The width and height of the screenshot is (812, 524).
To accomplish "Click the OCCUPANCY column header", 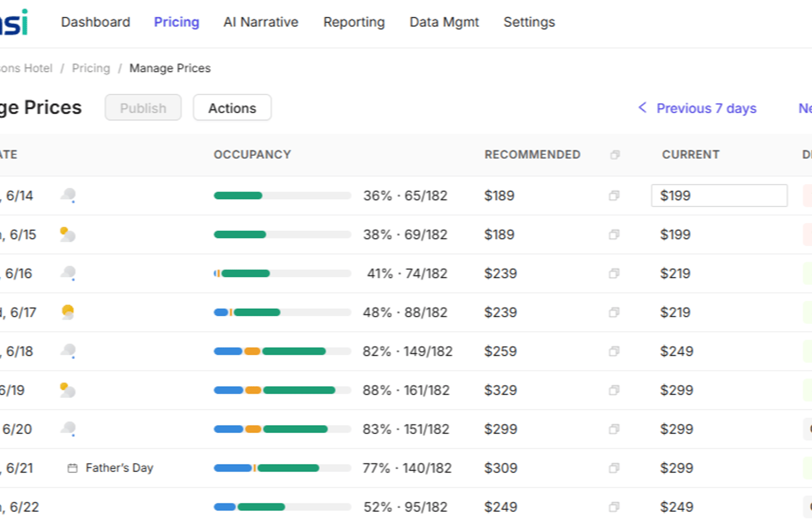I will coord(252,155).
